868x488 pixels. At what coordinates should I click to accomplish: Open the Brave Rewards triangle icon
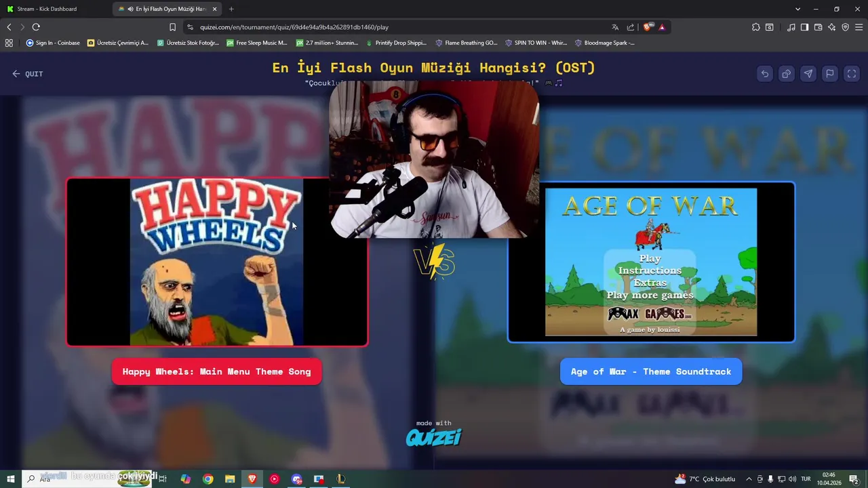click(662, 27)
